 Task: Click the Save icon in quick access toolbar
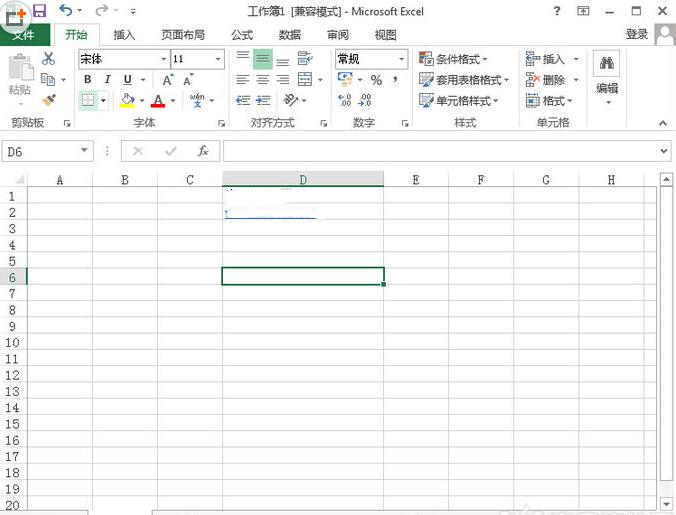click(40, 11)
